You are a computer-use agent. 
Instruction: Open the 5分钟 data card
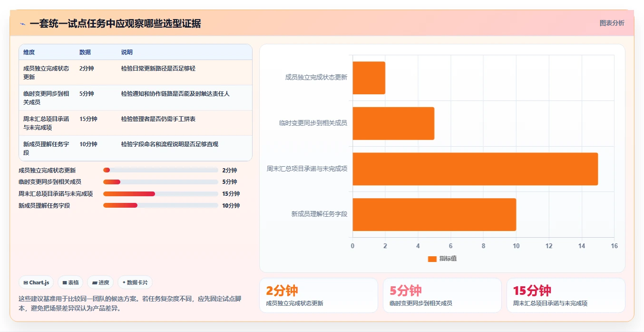click(x=442, y=295)
